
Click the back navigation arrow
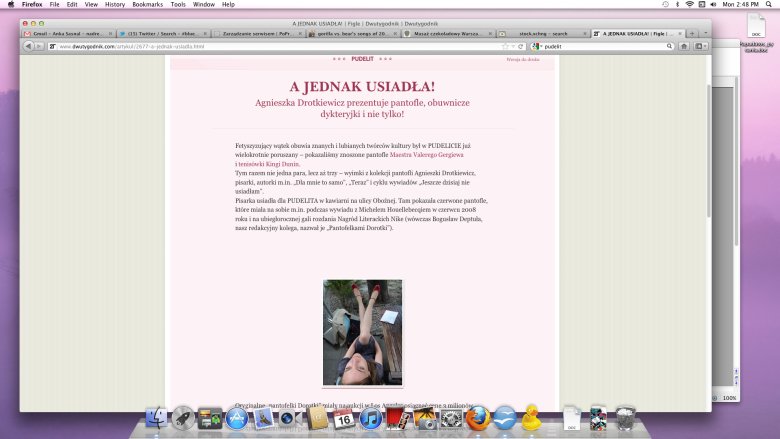coord(28,46)
